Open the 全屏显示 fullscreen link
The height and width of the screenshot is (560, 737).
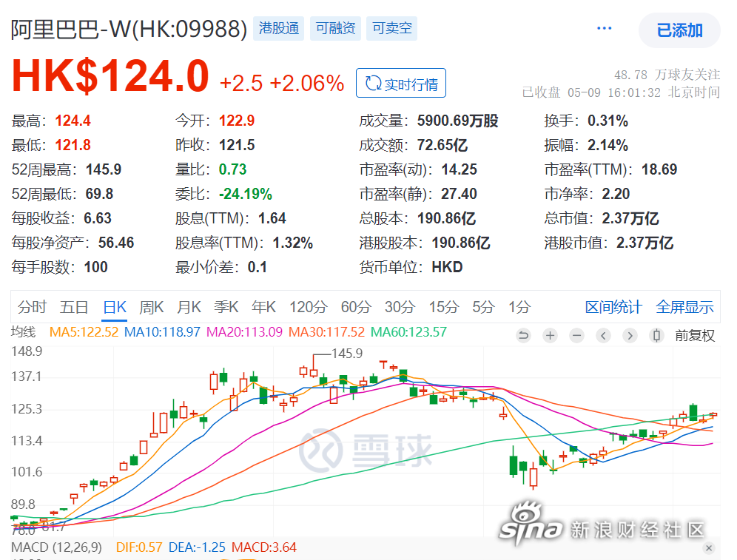(x=684, y=307)
